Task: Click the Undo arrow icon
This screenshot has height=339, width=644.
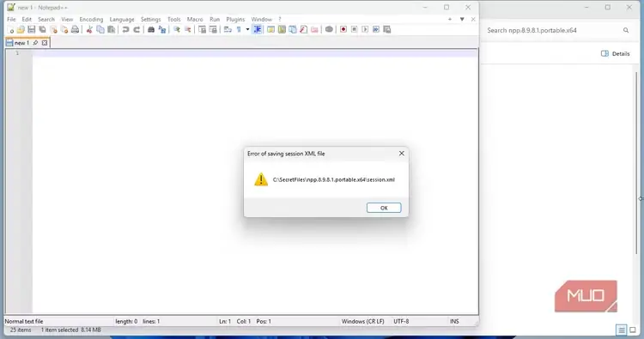Action: [125, 29]
